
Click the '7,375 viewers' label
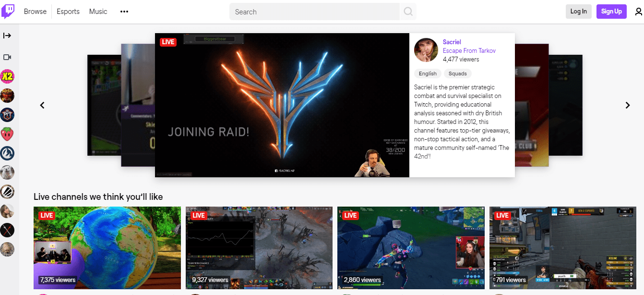(x=58, y=280)
